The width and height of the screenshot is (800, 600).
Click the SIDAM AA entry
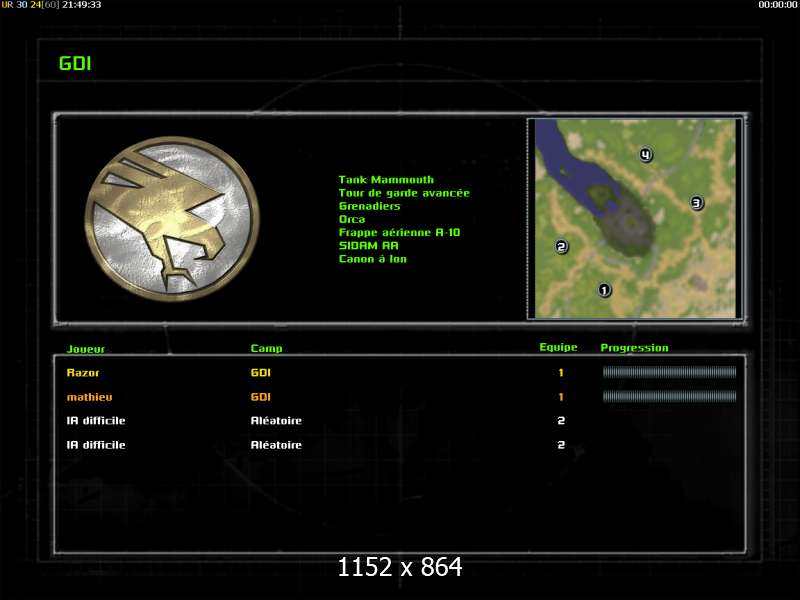[368, 246]
